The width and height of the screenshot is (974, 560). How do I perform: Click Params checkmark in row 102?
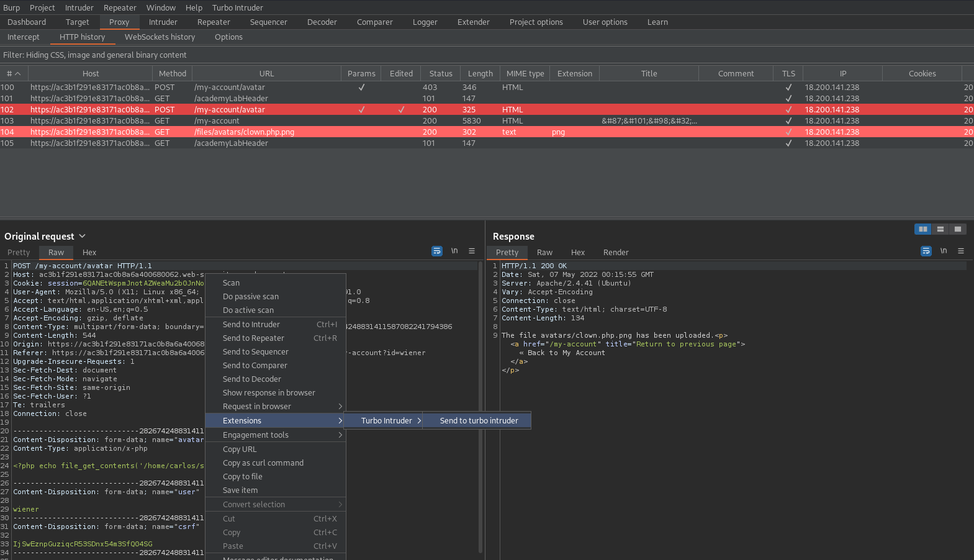pyautogui.click(x=361, y=110)
